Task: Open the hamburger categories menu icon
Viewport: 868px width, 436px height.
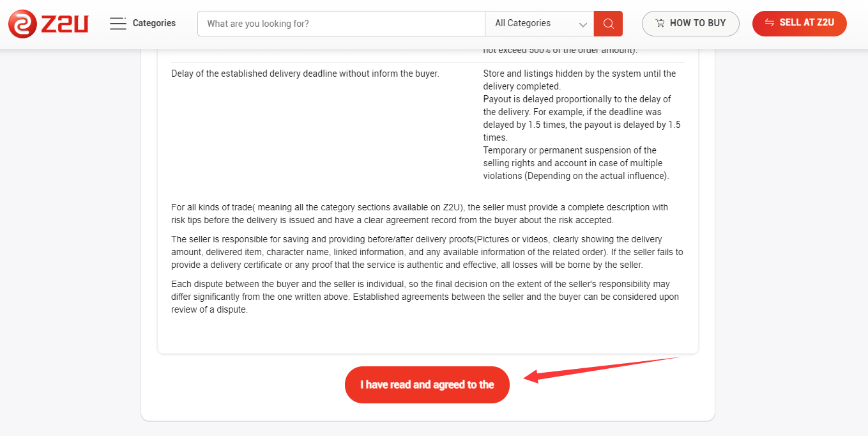Action: point(118,24)
